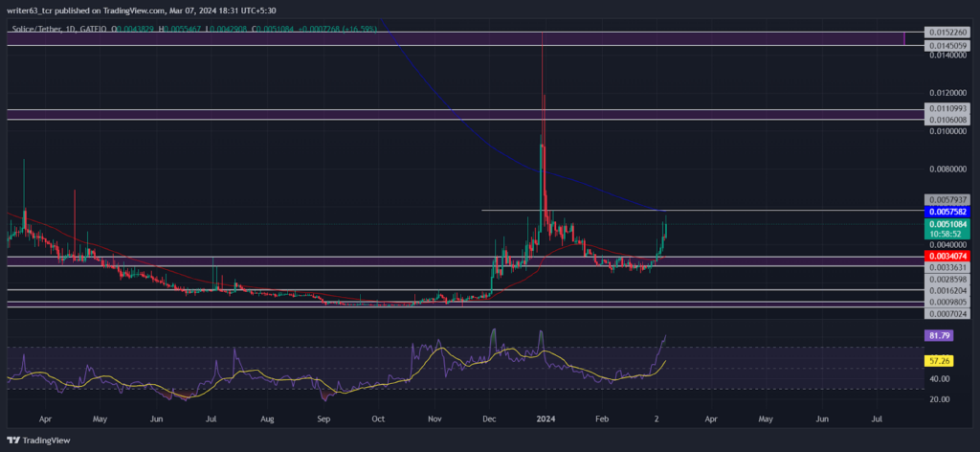Select the red moving average label 0.0034074
Screen dimensions: 980x452
coord(947,257)
